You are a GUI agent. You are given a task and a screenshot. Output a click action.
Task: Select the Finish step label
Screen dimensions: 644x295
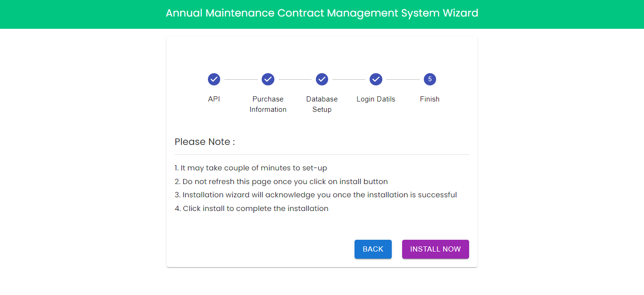click(x=430, y=99)
